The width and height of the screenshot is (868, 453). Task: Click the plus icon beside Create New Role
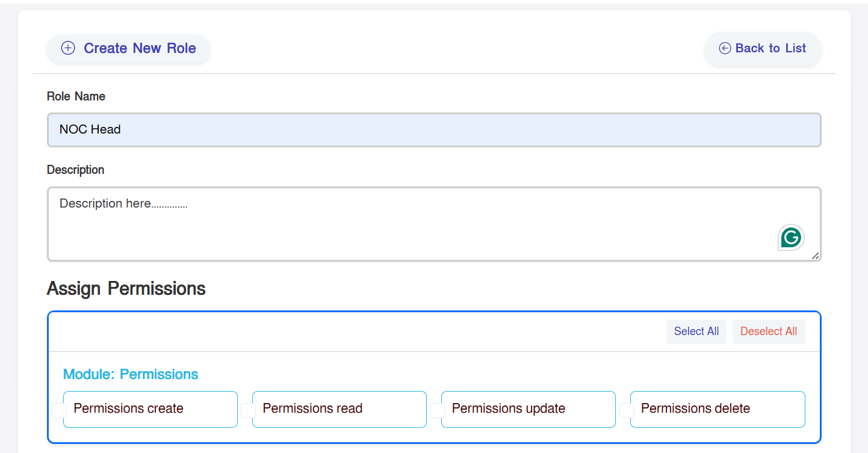click(68, 48)
